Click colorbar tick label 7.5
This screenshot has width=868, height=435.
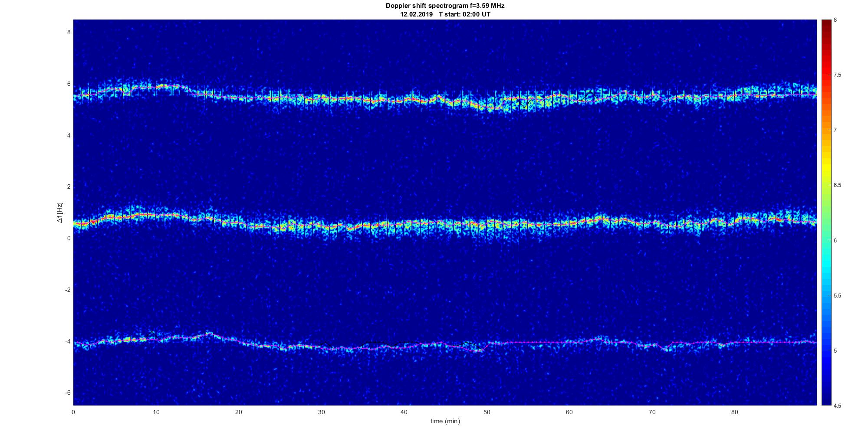(838, 75)
